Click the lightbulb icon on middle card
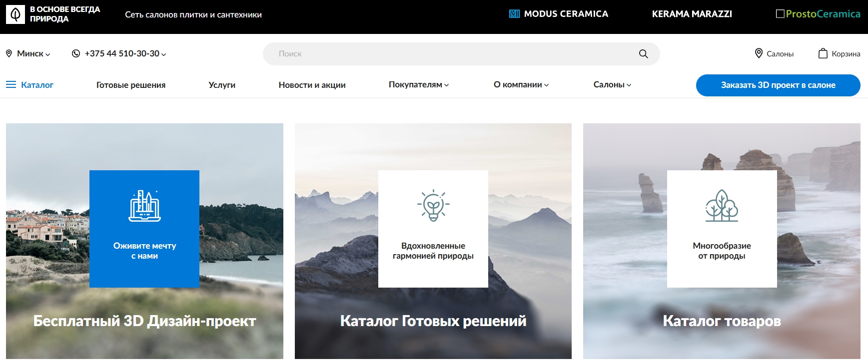This screenshot has height=364, width=868. 433,205
